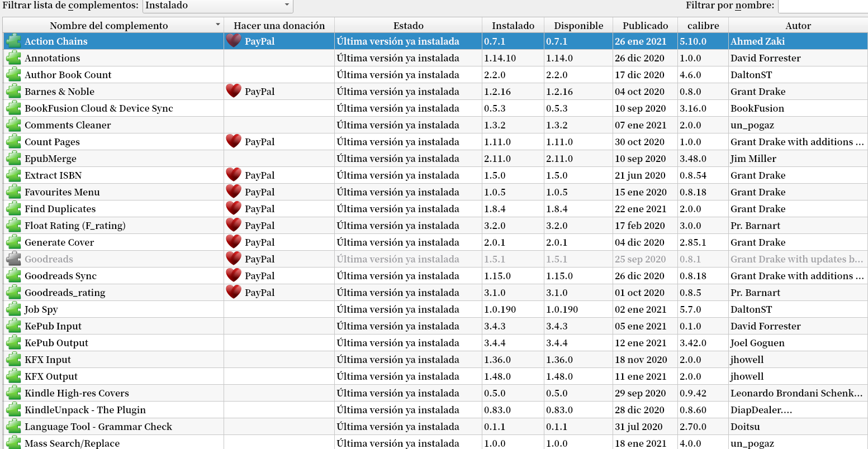The image size is (868, 449).
Task: Select the Barnes & Noble puzzle piece icon
Action: (13, 92)
